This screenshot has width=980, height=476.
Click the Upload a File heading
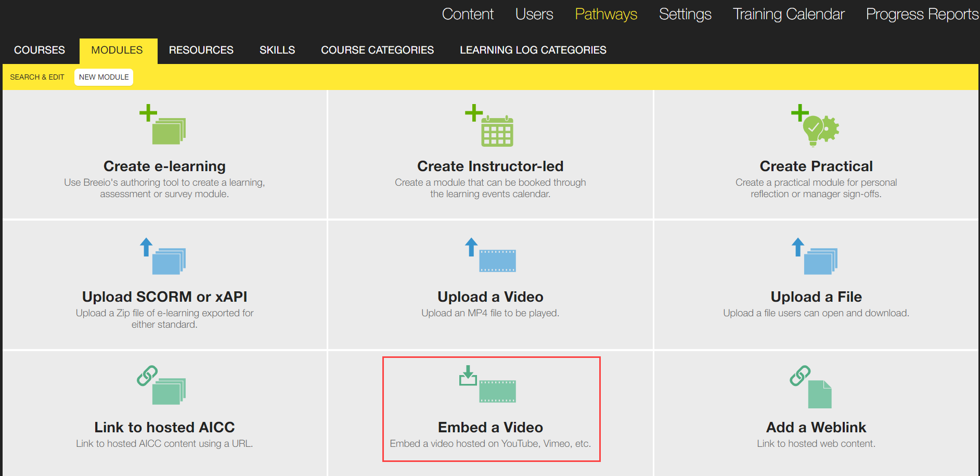pos(816,297)
